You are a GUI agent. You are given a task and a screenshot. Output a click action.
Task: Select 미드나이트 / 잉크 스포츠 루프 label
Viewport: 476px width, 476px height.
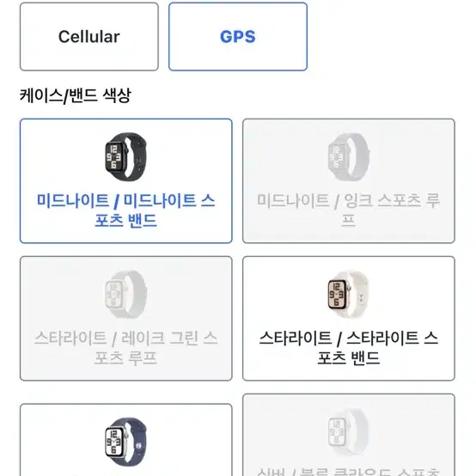point(348,210)
